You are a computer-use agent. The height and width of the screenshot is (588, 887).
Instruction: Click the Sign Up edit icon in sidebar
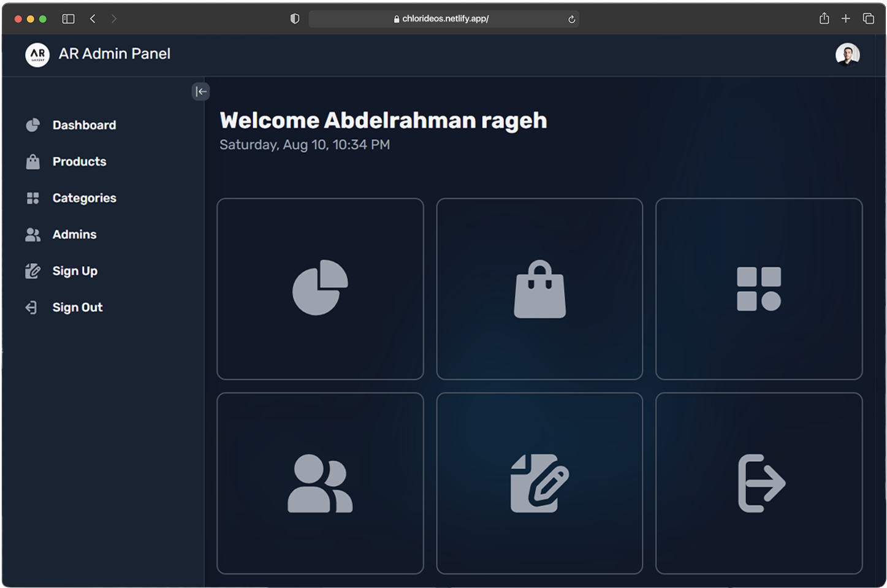click(32, 271)
